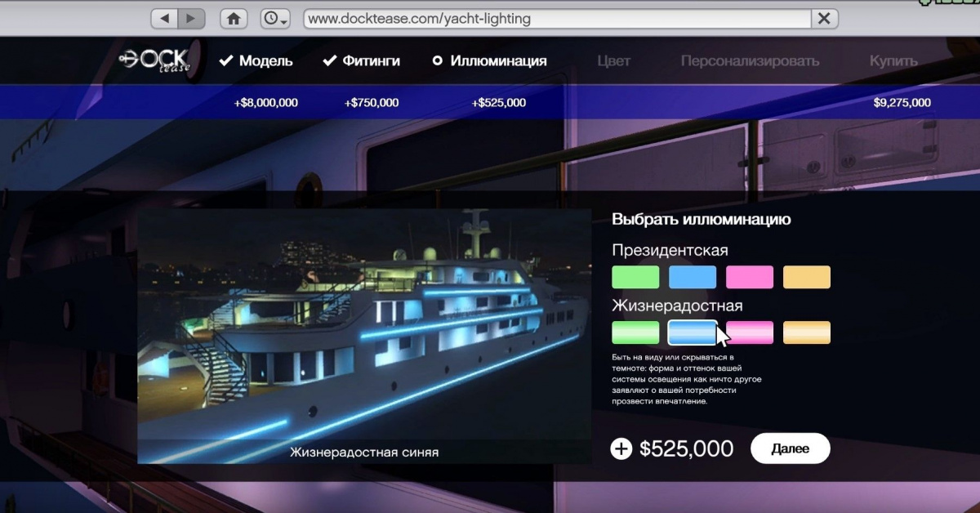The width and height of the screenshot is (980, 513).
Task: Click the DockTease logo
Action: [x=155, y=60]
